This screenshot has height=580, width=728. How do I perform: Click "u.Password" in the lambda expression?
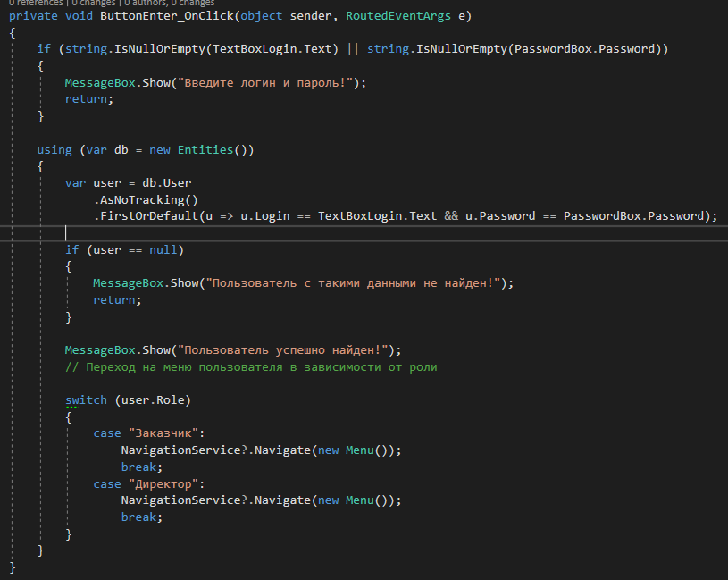[500, 216]
